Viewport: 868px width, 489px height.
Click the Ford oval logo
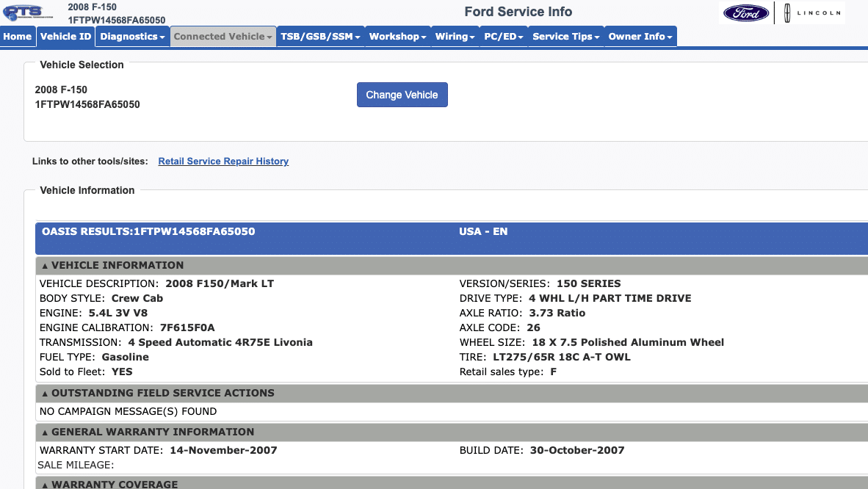(745, 12)
